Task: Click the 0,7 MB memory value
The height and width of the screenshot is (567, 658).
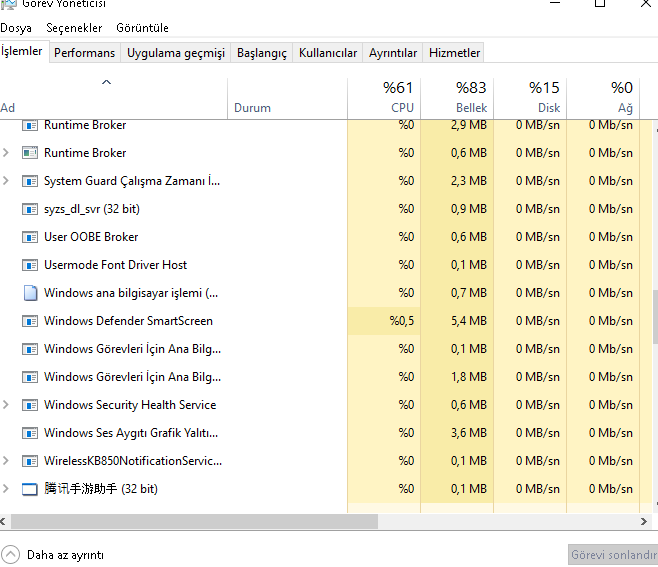Action: (x=469, y=293)
